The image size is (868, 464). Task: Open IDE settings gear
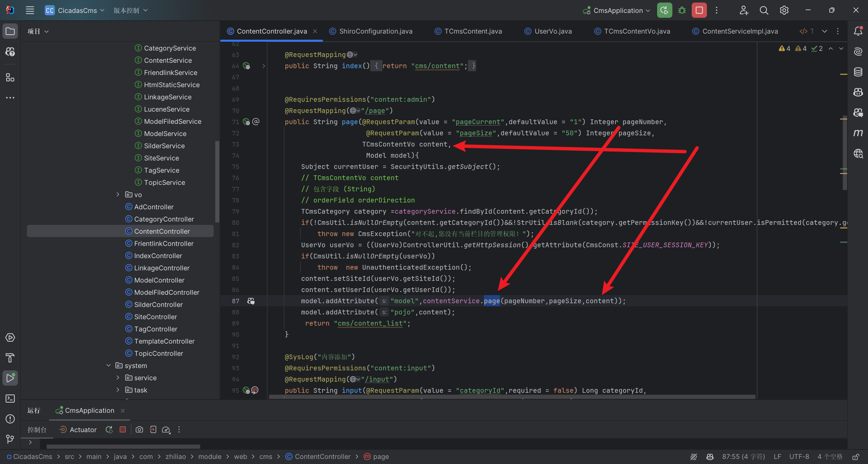click(784, 10)
